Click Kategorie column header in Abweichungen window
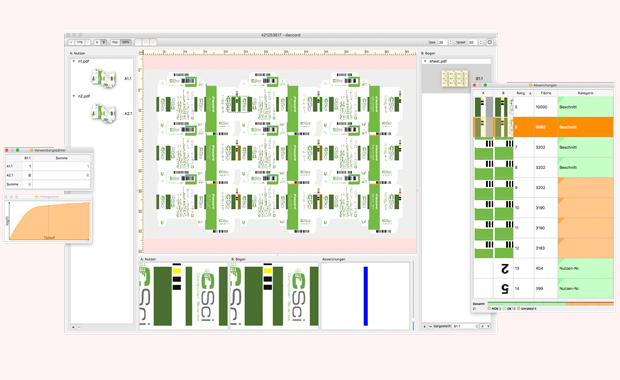The image size is (620, 380). pos(586,93)
